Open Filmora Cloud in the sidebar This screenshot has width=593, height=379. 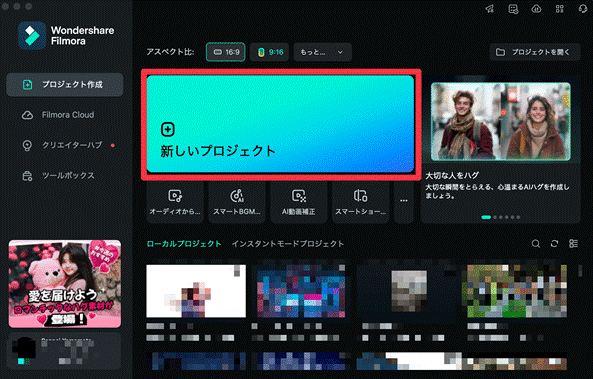(x=65, y=115)
